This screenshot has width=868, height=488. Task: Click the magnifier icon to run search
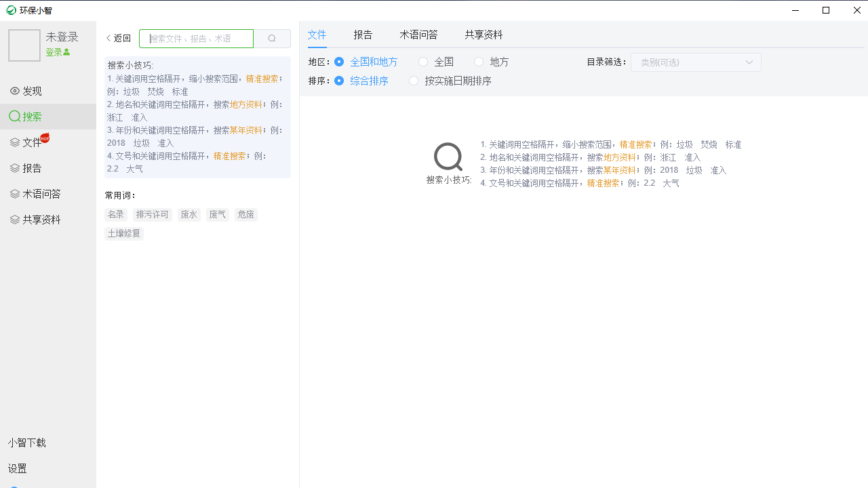coord(272,39)
